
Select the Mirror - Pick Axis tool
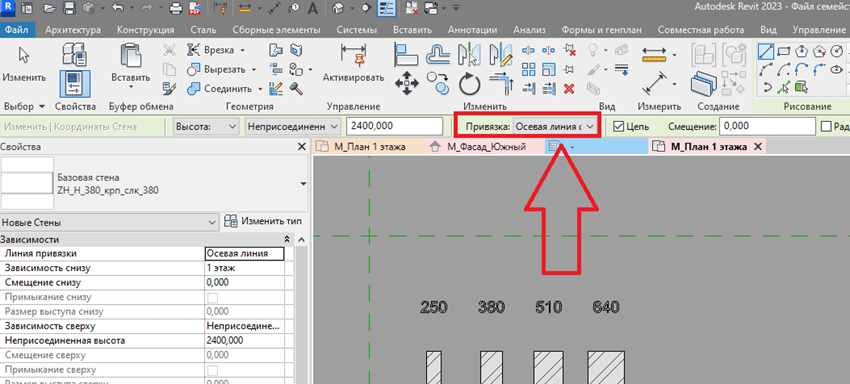point(469,54)
